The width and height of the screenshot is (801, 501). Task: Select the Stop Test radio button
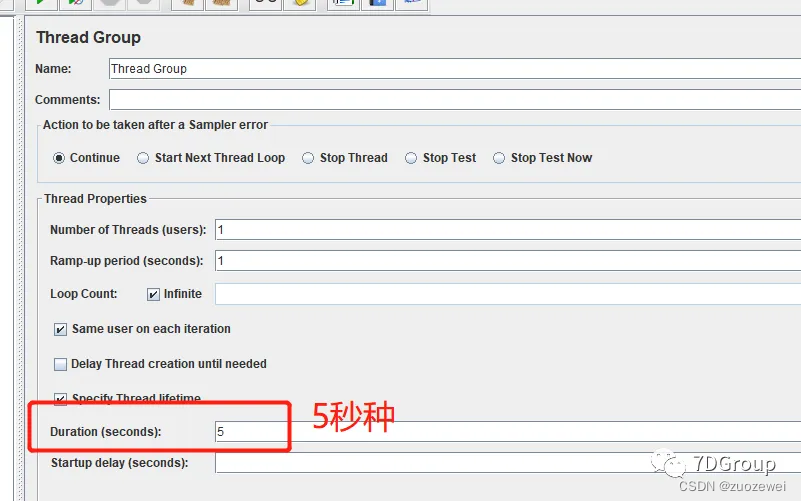tap(411, 158)
